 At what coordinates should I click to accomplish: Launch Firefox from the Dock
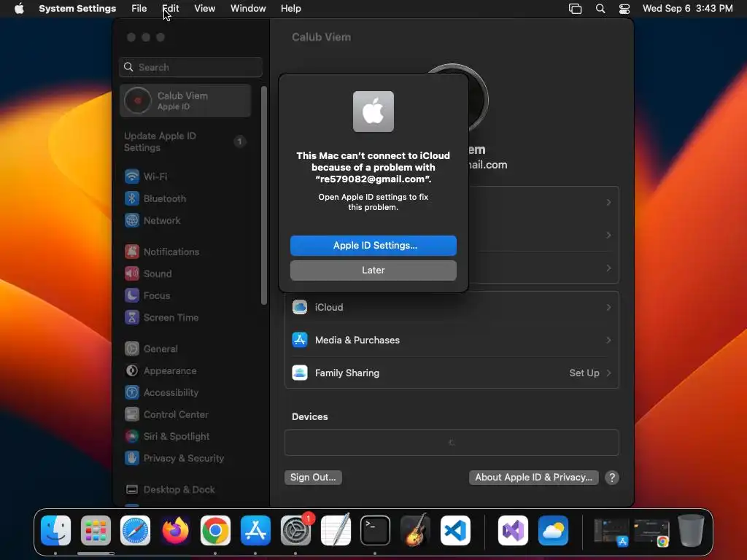point(175,530)
